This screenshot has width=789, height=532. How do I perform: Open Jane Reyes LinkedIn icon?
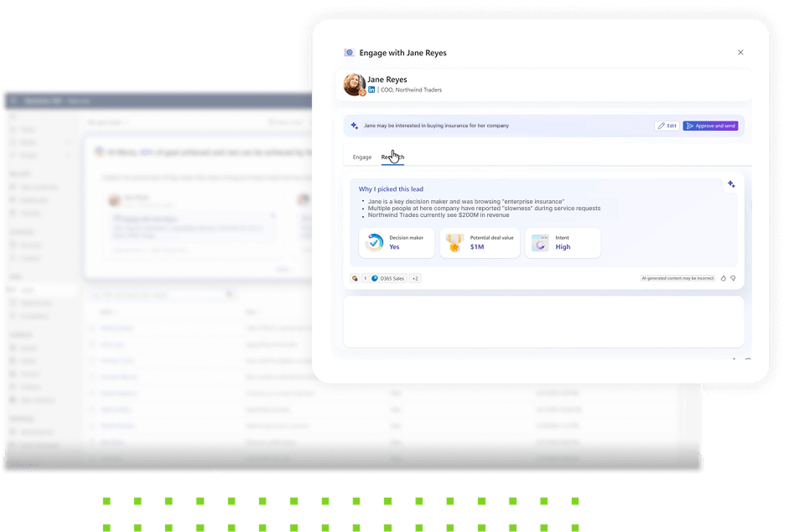[x=371, y=90]
